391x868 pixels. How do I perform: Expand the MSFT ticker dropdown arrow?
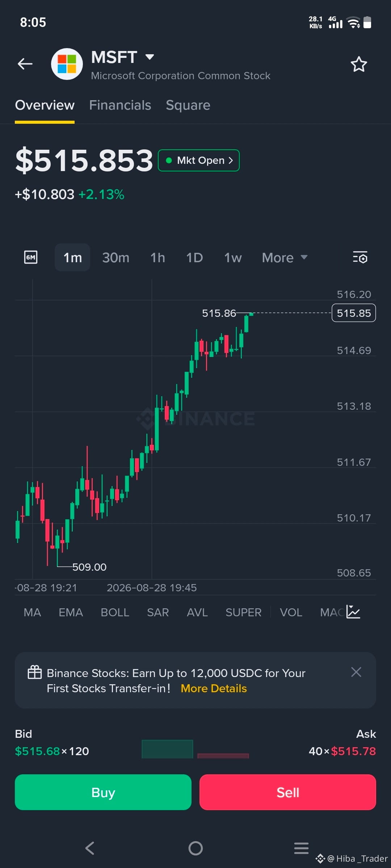(150, 57)
